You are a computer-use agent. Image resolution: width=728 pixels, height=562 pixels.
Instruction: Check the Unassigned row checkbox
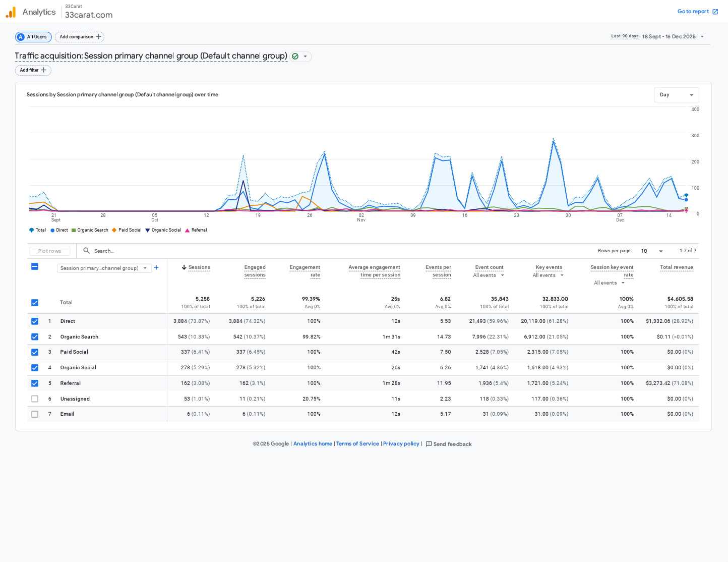pos(35,399)
